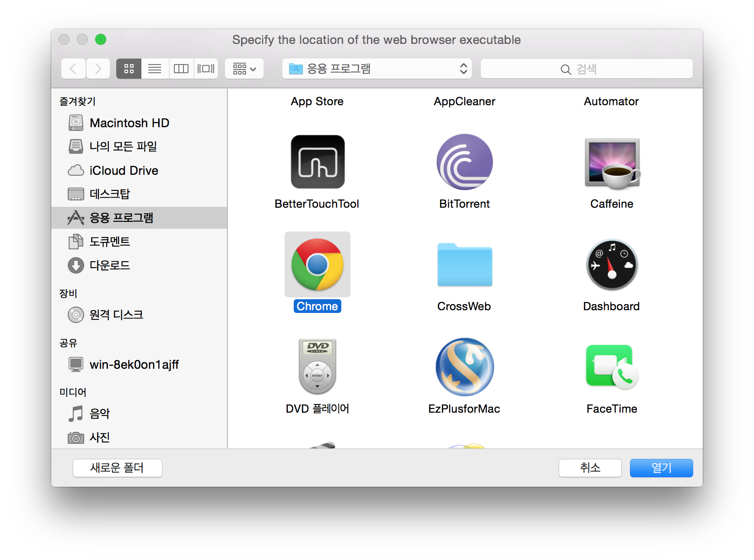
Task: Open iCloud Drive in sidebar
Action: pos(139,170)
